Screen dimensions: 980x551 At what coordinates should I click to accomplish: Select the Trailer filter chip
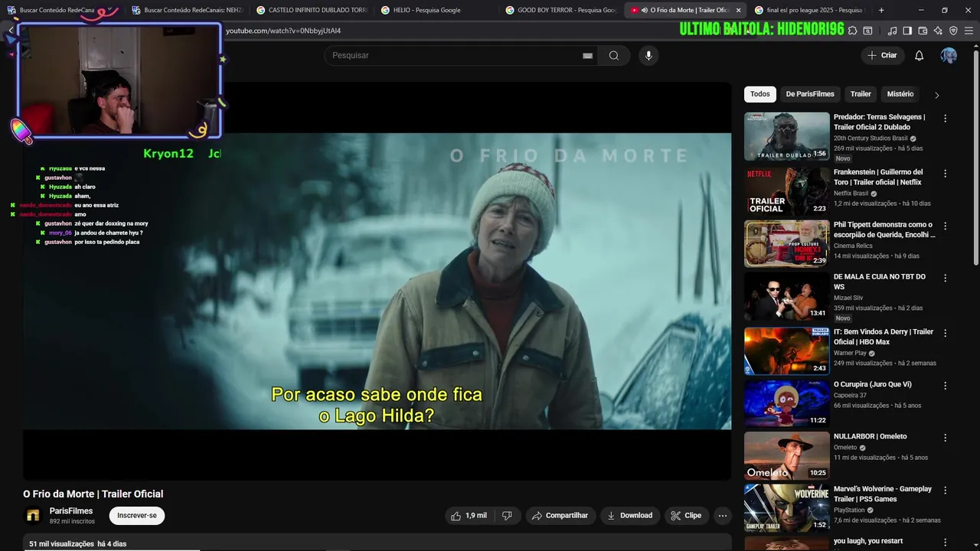coord(861,94)
